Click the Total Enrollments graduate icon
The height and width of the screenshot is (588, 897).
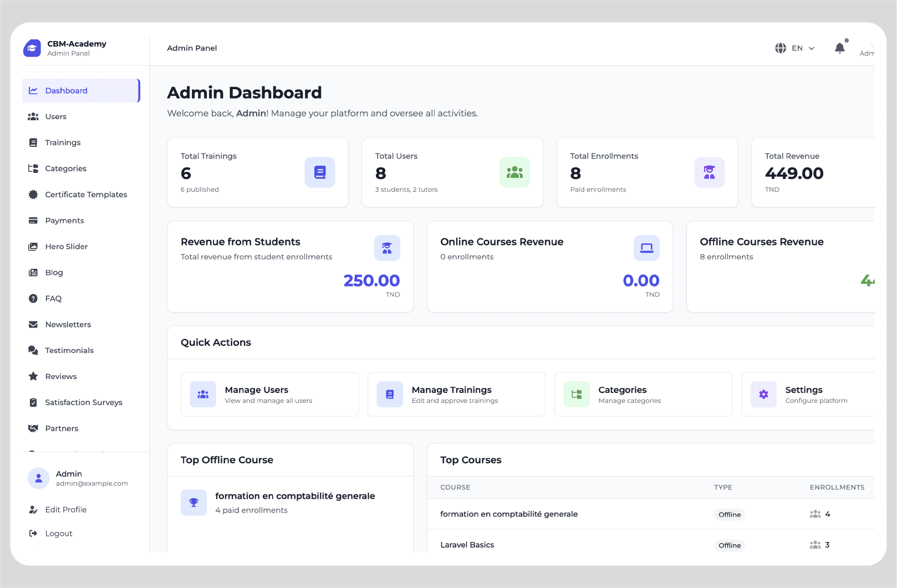709,172
